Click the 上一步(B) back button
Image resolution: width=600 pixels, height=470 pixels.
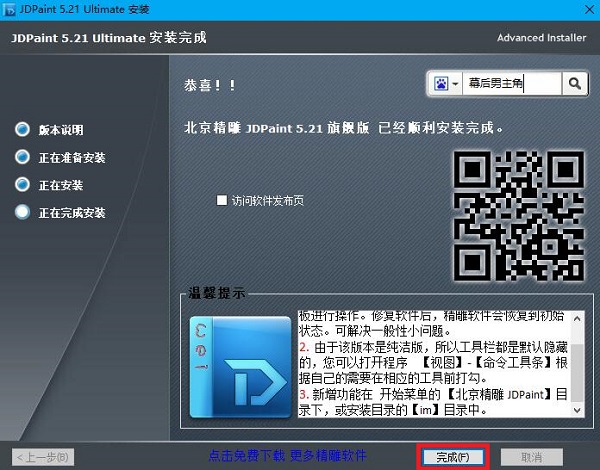43,457
